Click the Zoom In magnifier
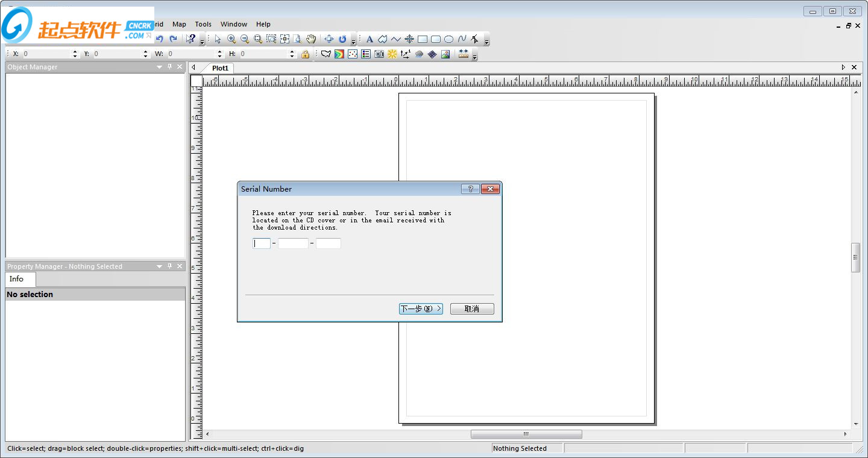 tap(231, 39)
